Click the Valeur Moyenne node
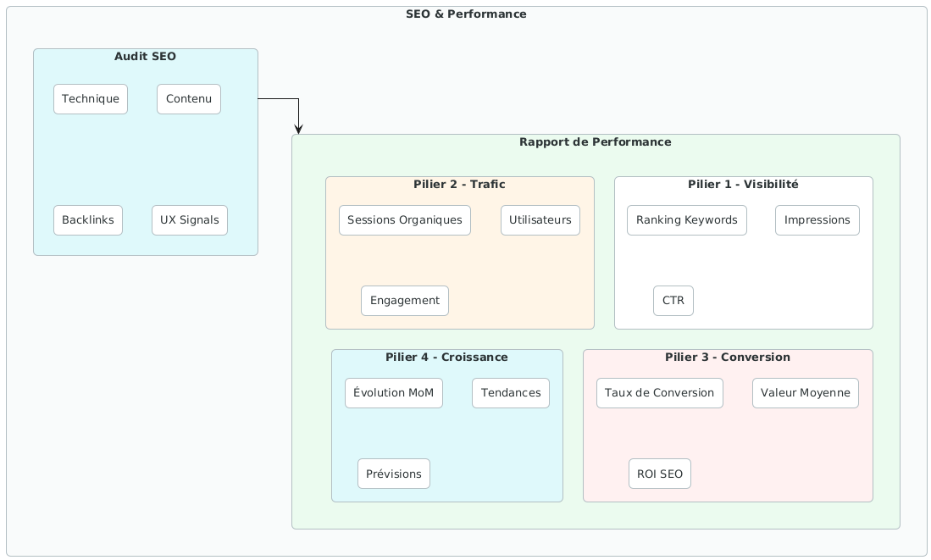This screenshot has width=931, height=560. click(x=806, y=393)
